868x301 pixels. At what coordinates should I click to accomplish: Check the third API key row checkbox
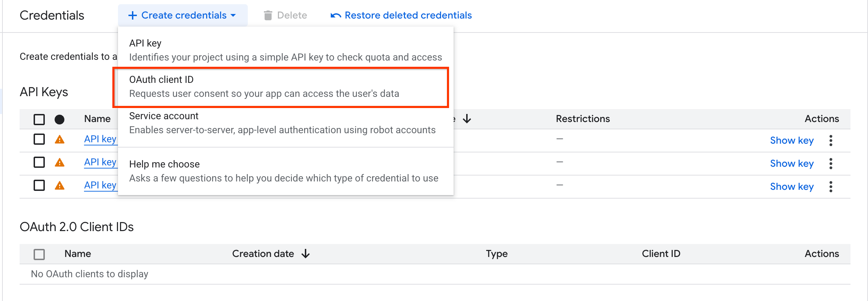pyautogui.click(x=39, y=185)
